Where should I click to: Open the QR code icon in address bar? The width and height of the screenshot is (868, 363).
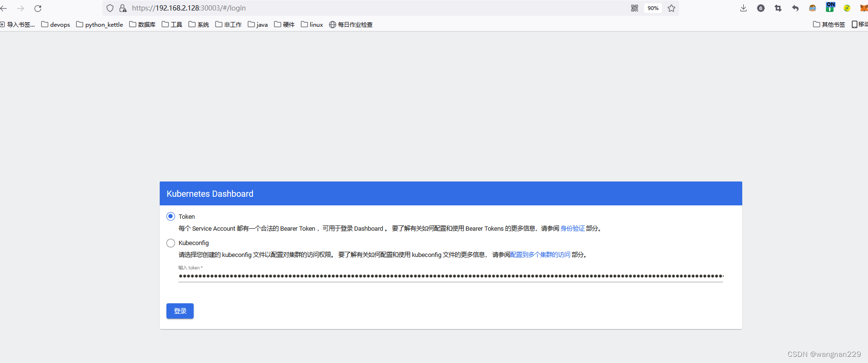pos(635,8)
